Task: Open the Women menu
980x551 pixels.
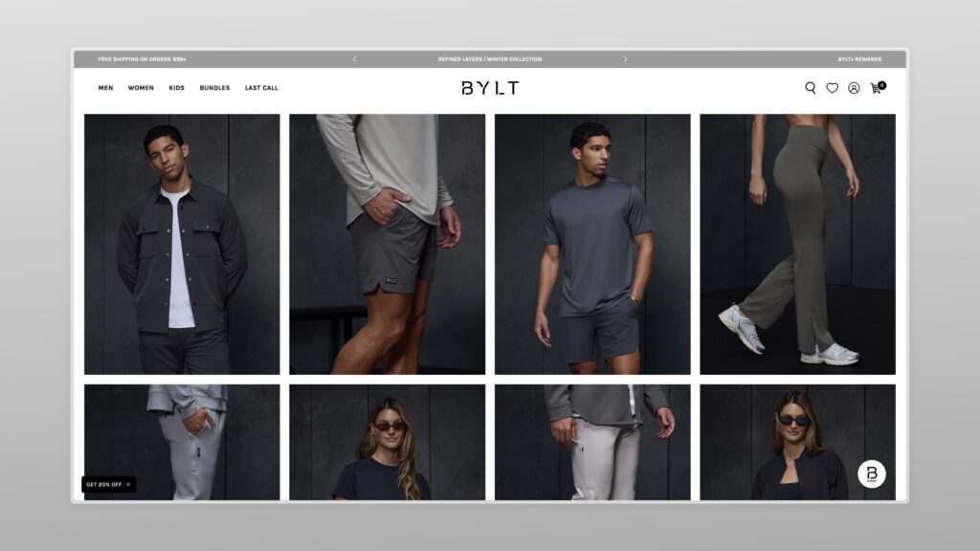Action: (141, 88)
